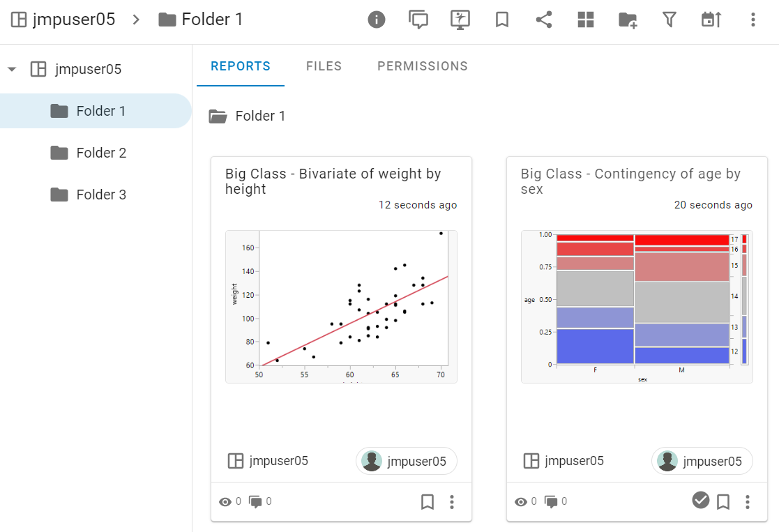Open the PERMISSIONS tab
Viewport: 779px width, 532px height.
point(422,66)
